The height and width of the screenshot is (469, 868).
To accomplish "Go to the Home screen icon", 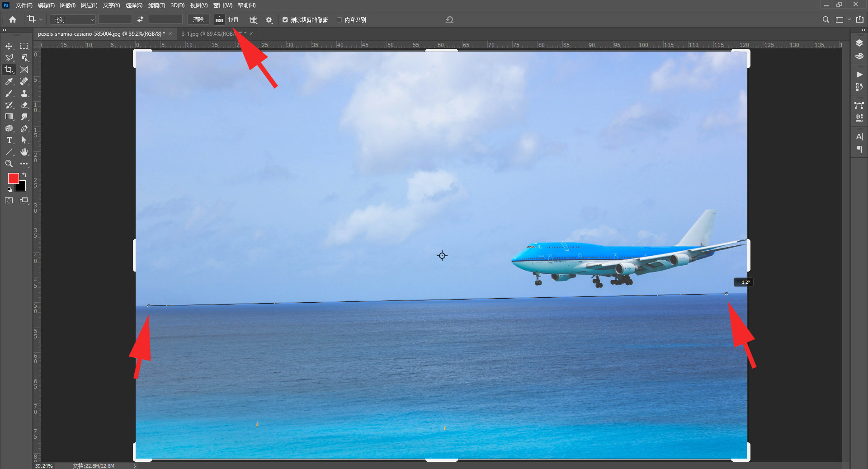I will 13,19.
